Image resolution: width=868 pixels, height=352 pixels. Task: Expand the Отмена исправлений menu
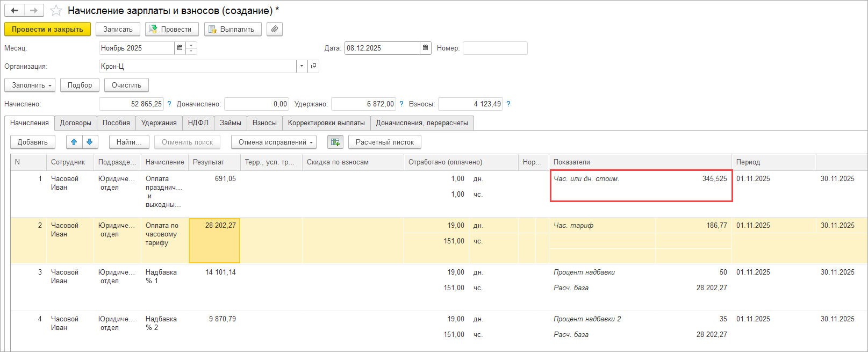tap(274, 142)
